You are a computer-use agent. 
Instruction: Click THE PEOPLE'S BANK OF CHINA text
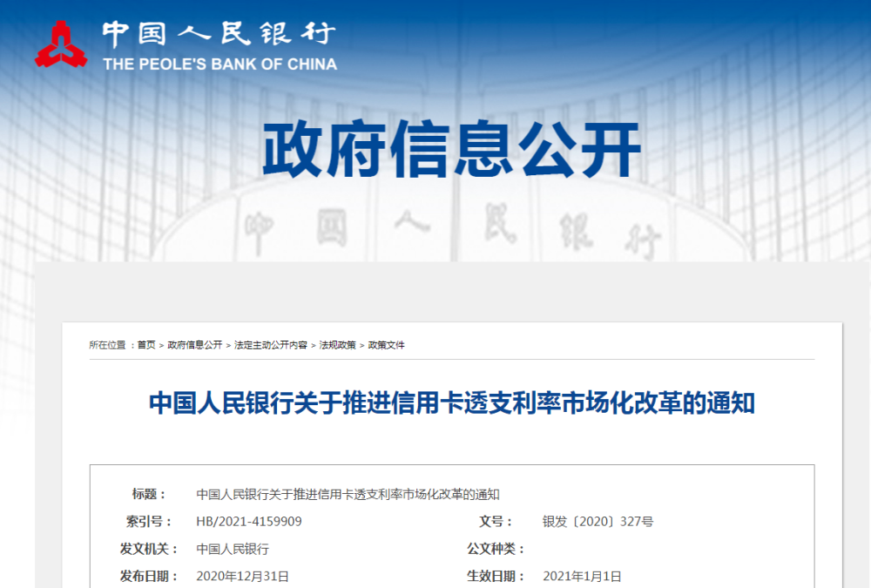click(x=219, y=64)
